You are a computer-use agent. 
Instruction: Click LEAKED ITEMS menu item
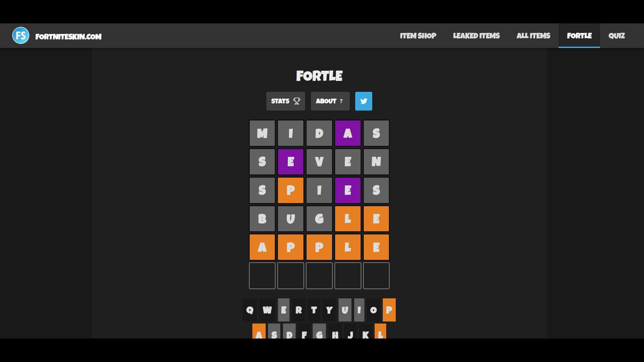pyautogui.click(x=476, y=36)
